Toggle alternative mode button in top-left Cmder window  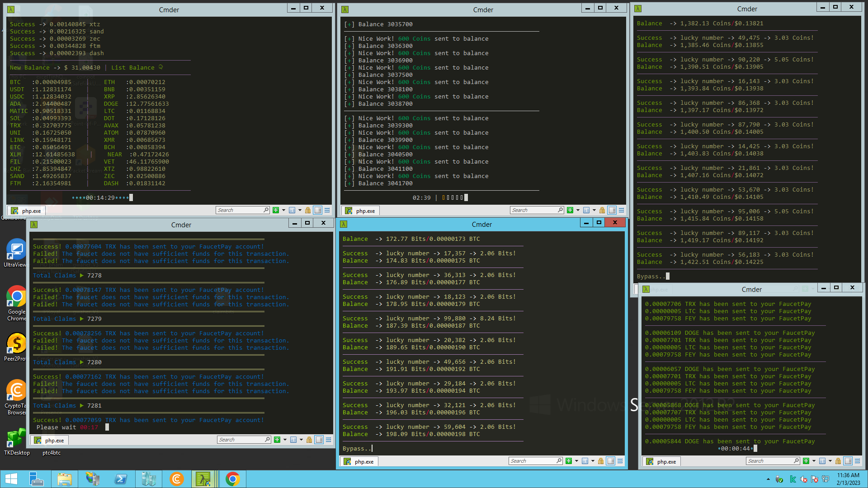318,210
